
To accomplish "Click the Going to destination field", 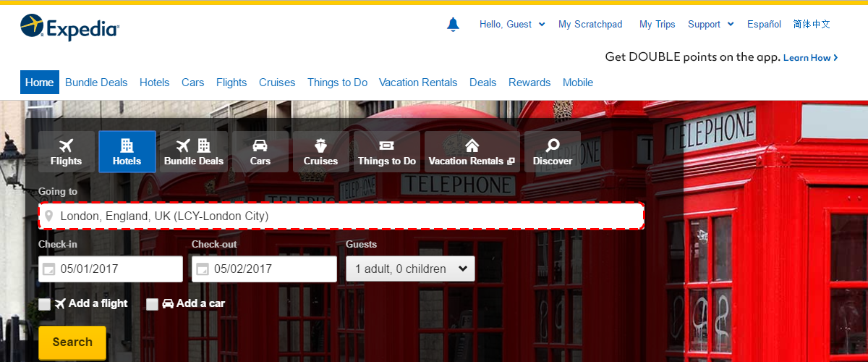I will point(341,216).
